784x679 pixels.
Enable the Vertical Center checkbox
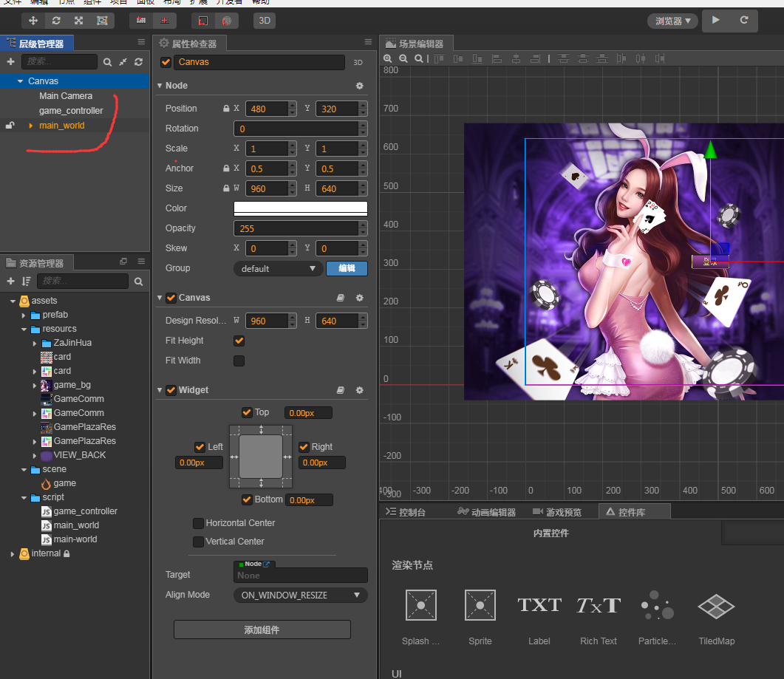[199, 542]
